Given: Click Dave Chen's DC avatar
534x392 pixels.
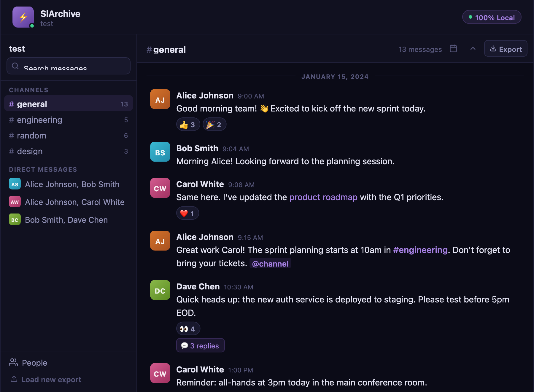Looking at the screenshot, I should (x=160, y=290).
